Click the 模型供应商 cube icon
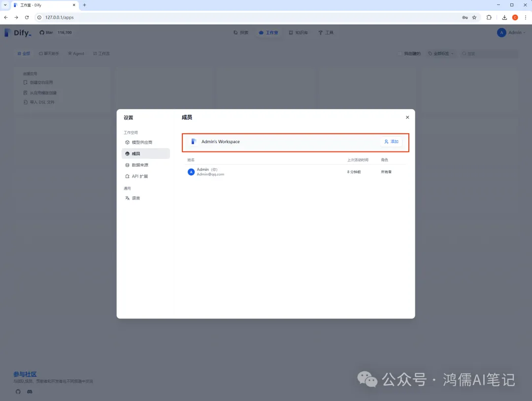 click(127, 142)
